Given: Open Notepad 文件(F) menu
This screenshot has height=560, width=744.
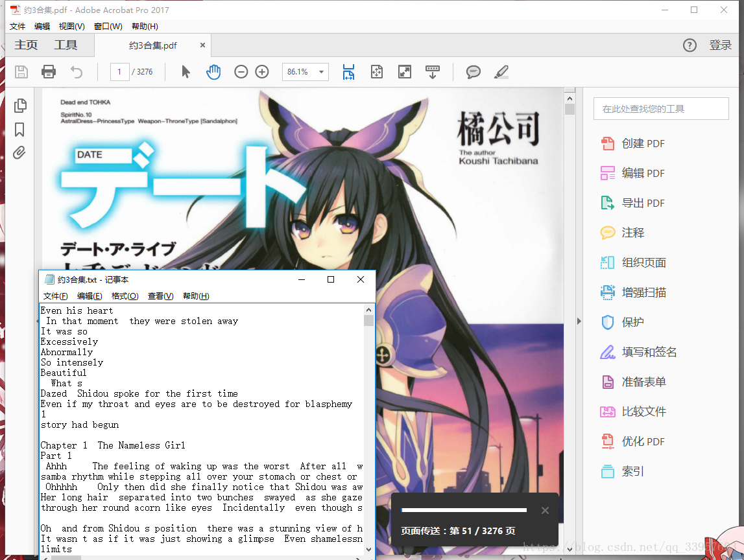Looking at the screenshot, I should click(x=56, y=296).
